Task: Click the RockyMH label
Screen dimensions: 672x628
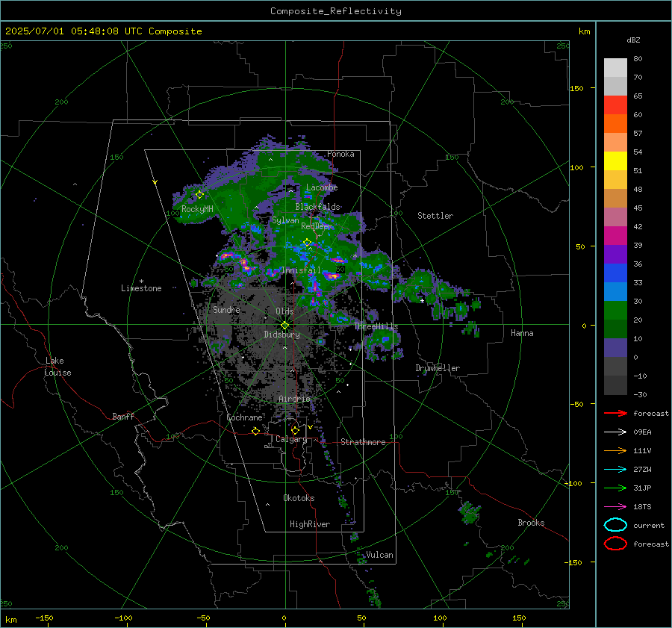Action: (197, 209)
